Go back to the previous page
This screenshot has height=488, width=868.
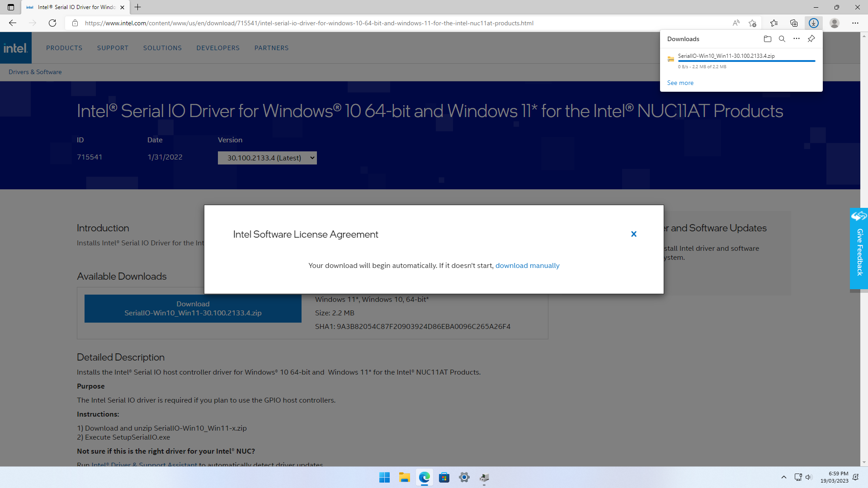pyautogui.click(x=13, y=23)
